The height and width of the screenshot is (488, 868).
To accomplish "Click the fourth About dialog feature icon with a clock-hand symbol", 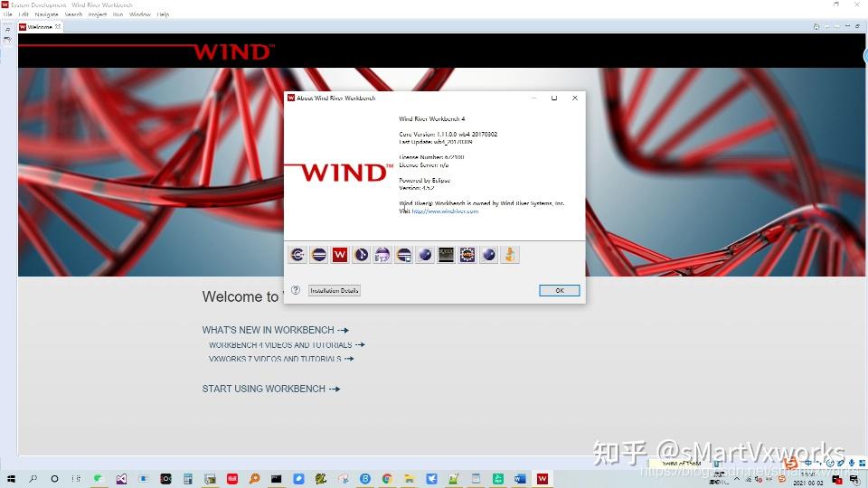I will click(361, 255).
